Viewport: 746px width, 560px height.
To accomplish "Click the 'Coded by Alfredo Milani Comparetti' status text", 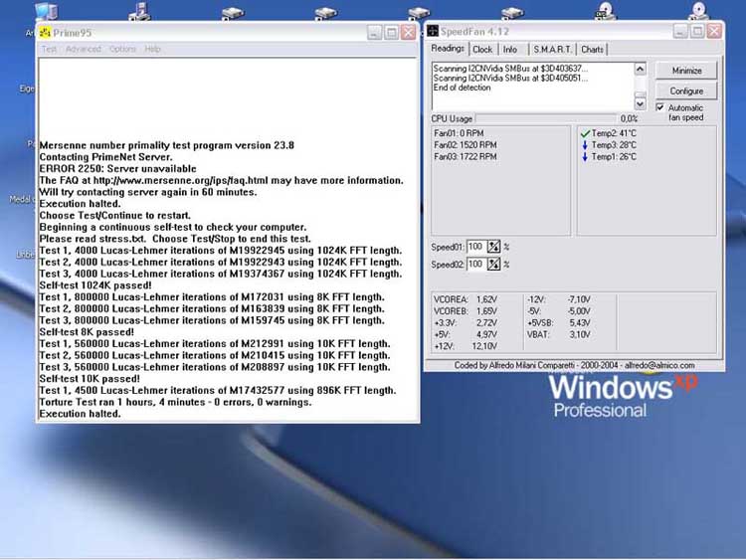I will [574, 365].
